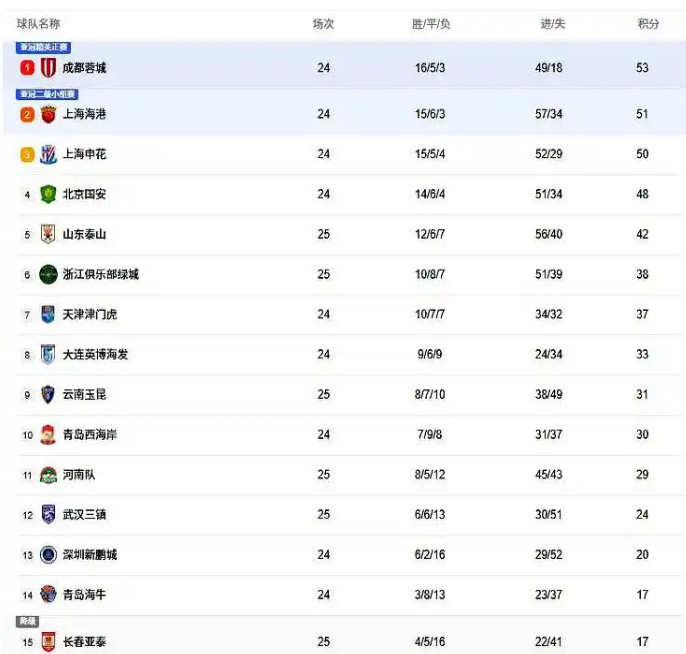Open the Henan (河南队) team name link
This screenshot has height=654, width=686.
tap(79, 475)
